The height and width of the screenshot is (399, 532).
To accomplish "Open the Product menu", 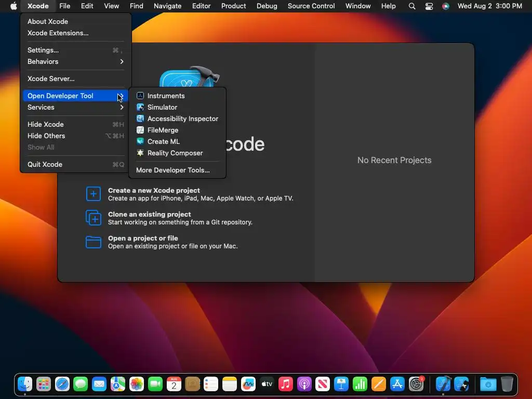I will point(233,6).
